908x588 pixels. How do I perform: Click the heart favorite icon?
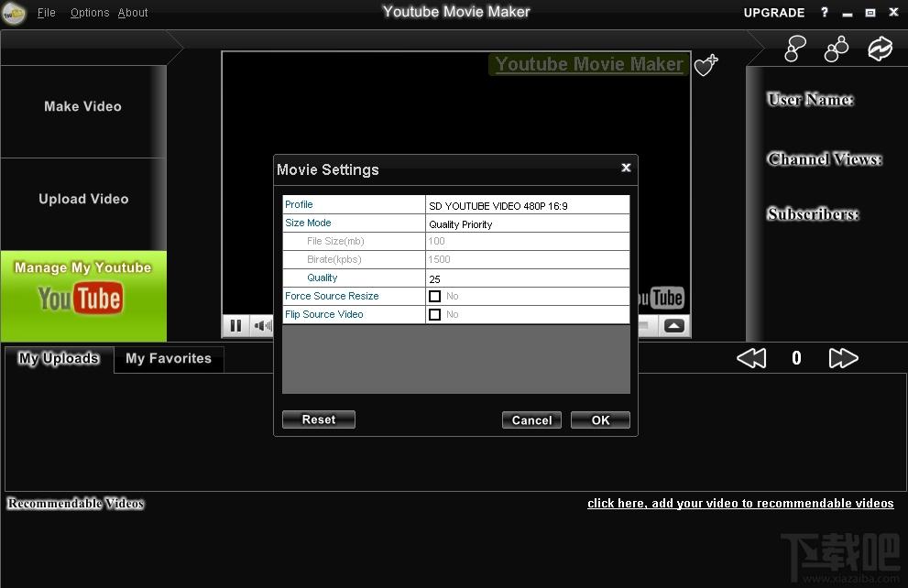706,65
